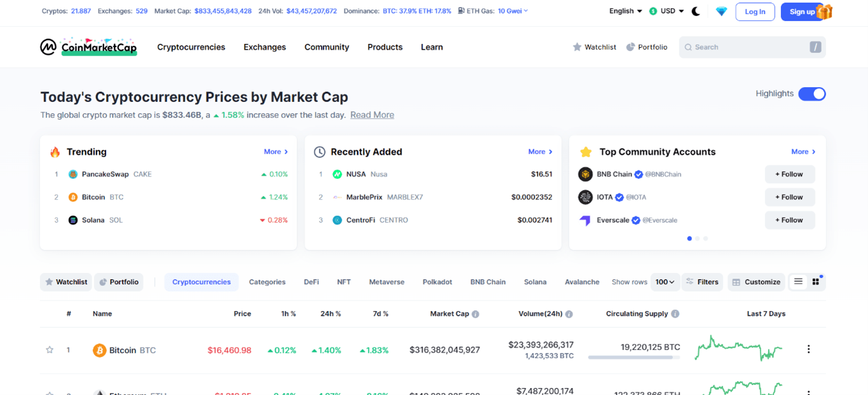868x395 pixels.
Task: Switch to list view layout
Action: (x=799, y=282)
